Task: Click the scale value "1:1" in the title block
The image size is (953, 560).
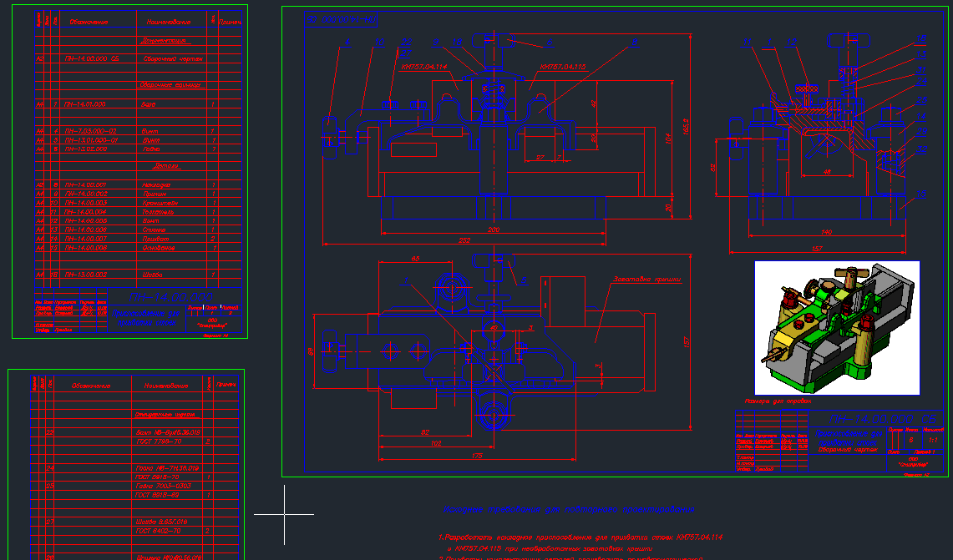Action: (x=933, y=440)
